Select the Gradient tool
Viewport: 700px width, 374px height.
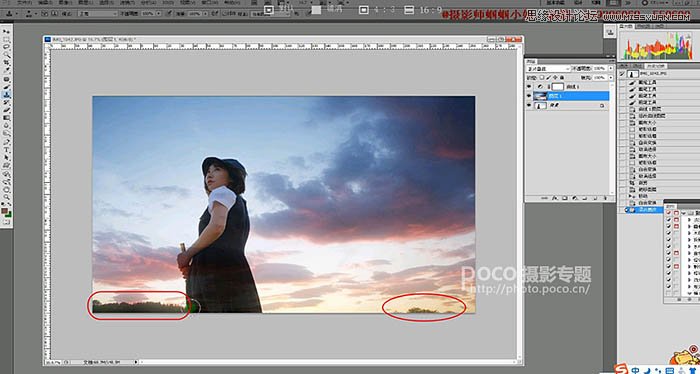[8, 117]
